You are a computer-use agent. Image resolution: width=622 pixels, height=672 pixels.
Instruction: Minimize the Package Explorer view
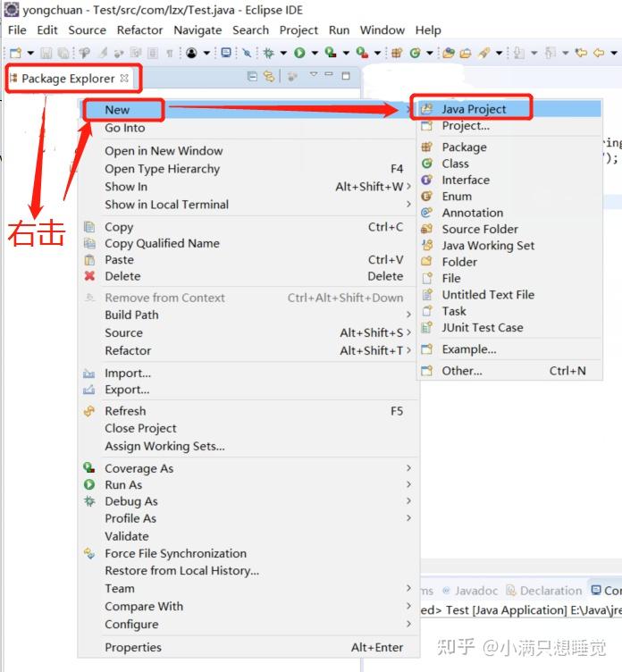tap(329, 75)
